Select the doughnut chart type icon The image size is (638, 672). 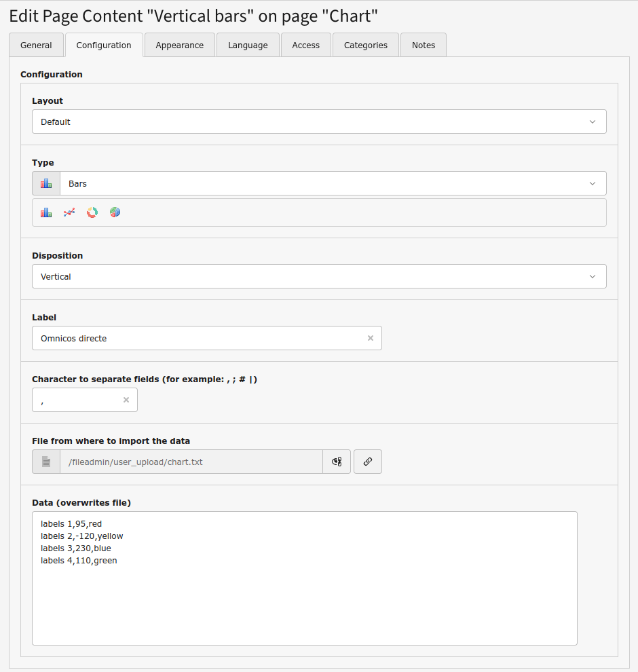[92, 212]
